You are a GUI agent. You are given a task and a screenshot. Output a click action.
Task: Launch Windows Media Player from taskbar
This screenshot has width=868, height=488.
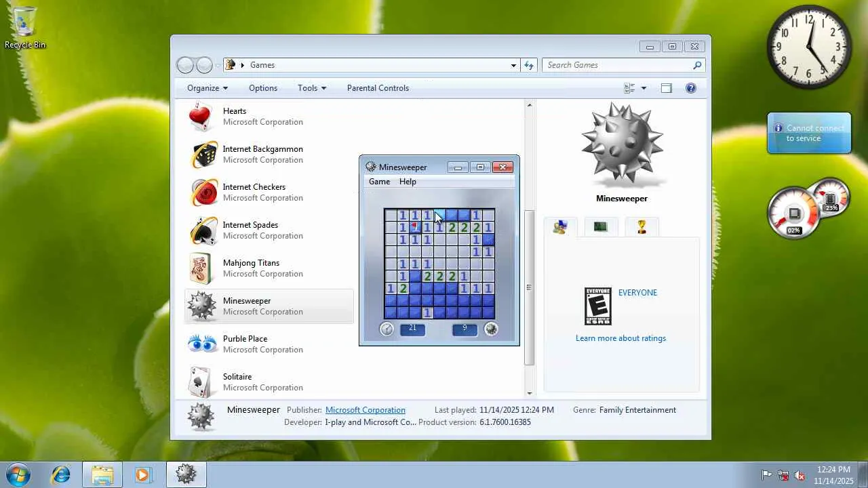click(142, 475)
